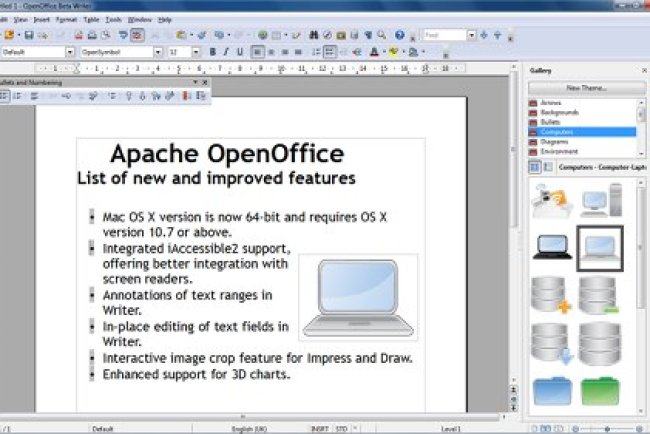The height and width of the screenshot is (434, 650).
Task: Click the Find Next down arrow
Action: click(x=484, y=35)
